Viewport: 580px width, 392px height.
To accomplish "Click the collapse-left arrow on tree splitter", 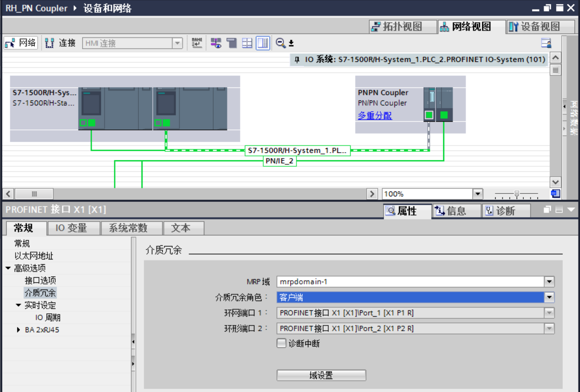I will pyautogui.click(x=133, y=342).
